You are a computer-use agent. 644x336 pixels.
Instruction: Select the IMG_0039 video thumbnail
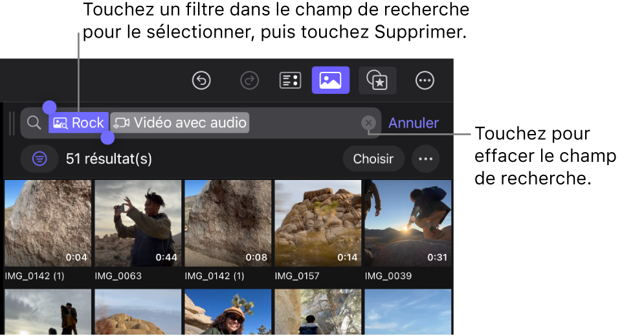pyautogui.click(x=408, y=223)
